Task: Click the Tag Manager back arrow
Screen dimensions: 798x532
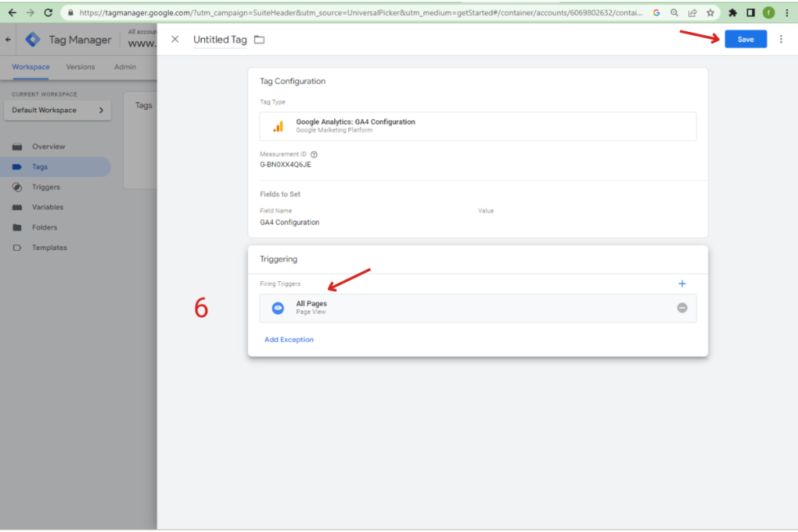Action: [8, 39]
